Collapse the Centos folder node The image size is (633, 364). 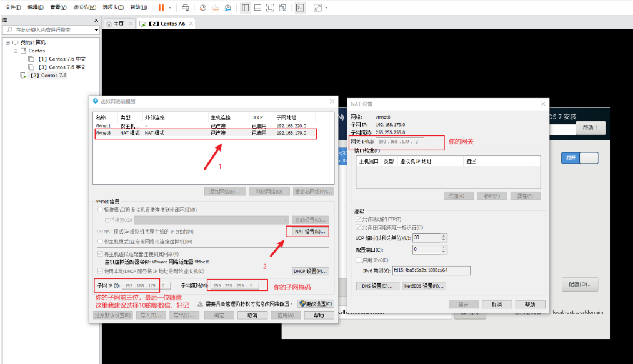coord(16,51)
